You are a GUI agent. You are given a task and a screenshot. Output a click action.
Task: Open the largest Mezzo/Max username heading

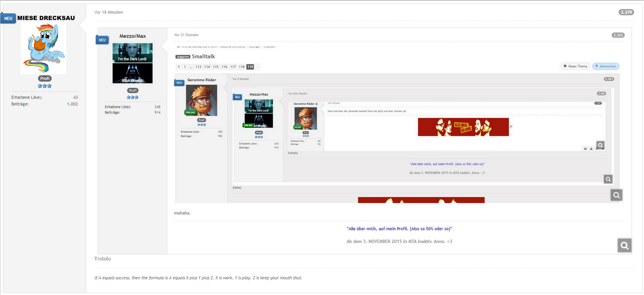(x=133, y=36)
